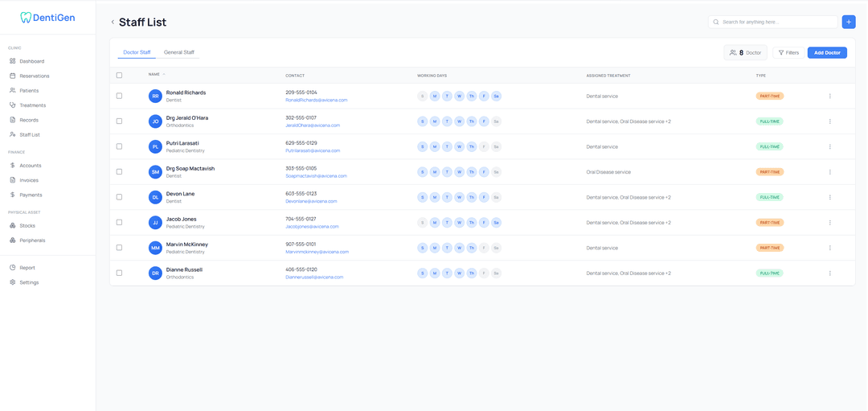Open Dashboard from the sidebar
Image resolution: width=868 pixels, height=411 pixels.
(27, 61)
